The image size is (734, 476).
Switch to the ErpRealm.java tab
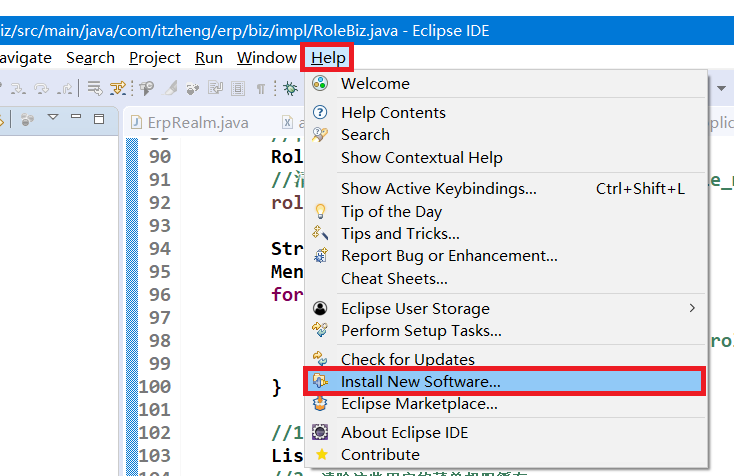[x=190, y=123]
